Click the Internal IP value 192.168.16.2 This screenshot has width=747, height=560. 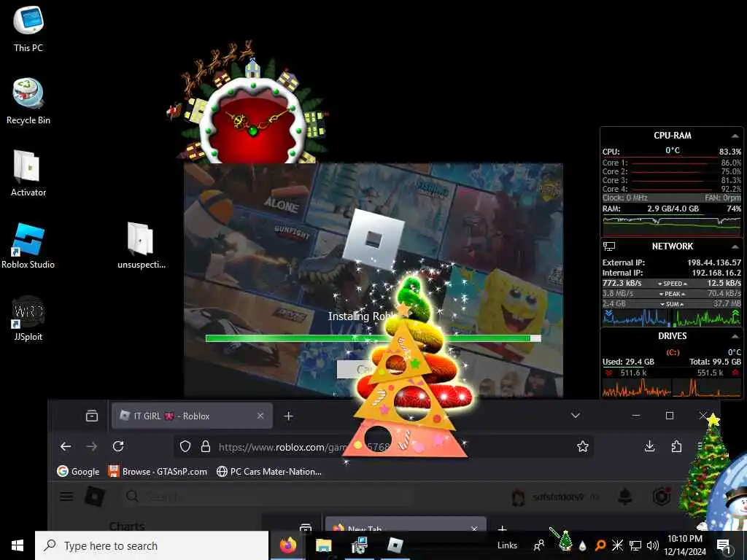point(716,273)
